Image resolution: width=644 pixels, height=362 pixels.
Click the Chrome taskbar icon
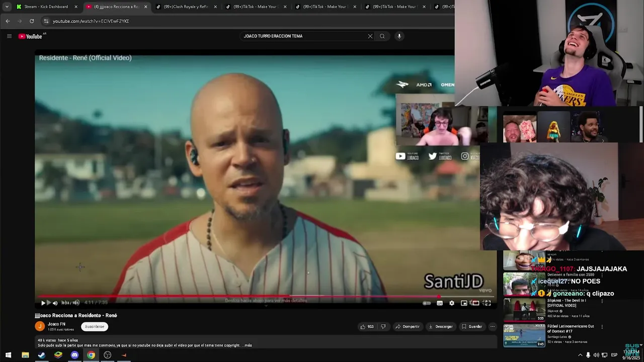click(91, 355)
